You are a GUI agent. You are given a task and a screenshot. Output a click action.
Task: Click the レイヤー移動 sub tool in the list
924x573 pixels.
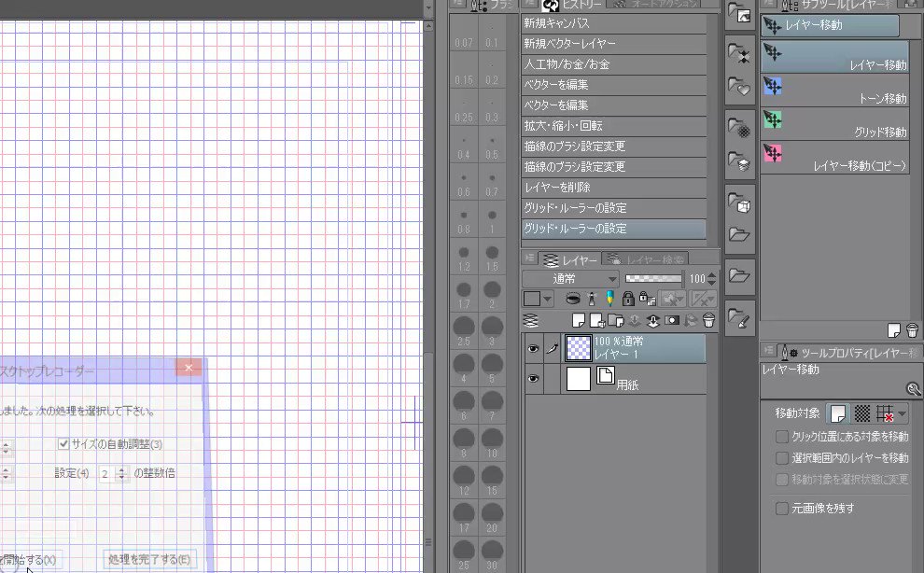(834, 57)
